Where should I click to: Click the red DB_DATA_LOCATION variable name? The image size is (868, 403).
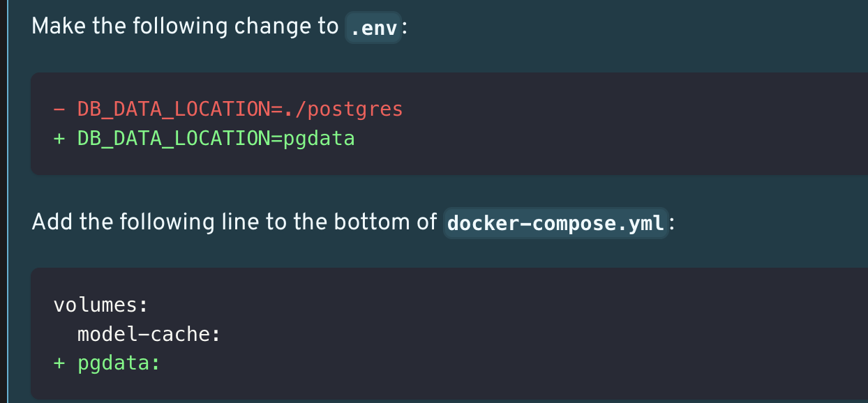(174, 109)
